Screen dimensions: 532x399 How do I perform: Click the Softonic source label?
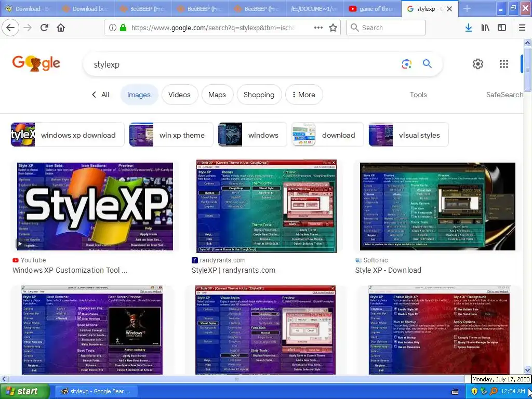coord(375,260)
